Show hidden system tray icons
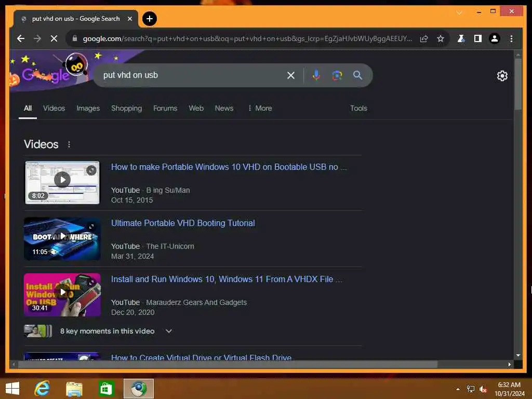This screenshot has height=399, width=532. [458, 389]
